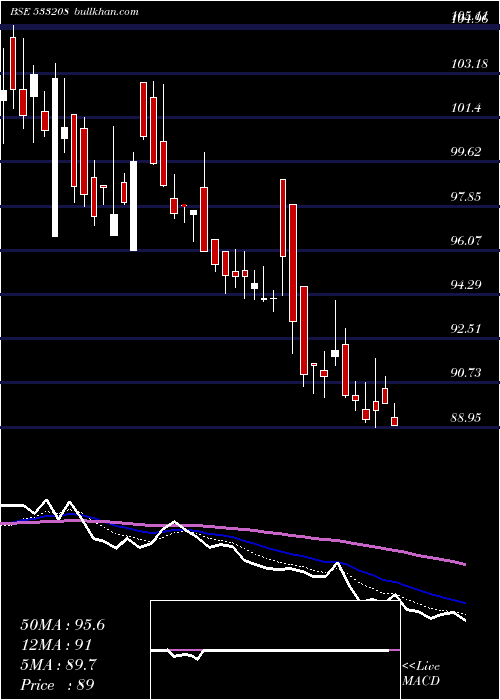Click the 50MA : 95.6 readout

pyautogui.click(x=62, y=625)
